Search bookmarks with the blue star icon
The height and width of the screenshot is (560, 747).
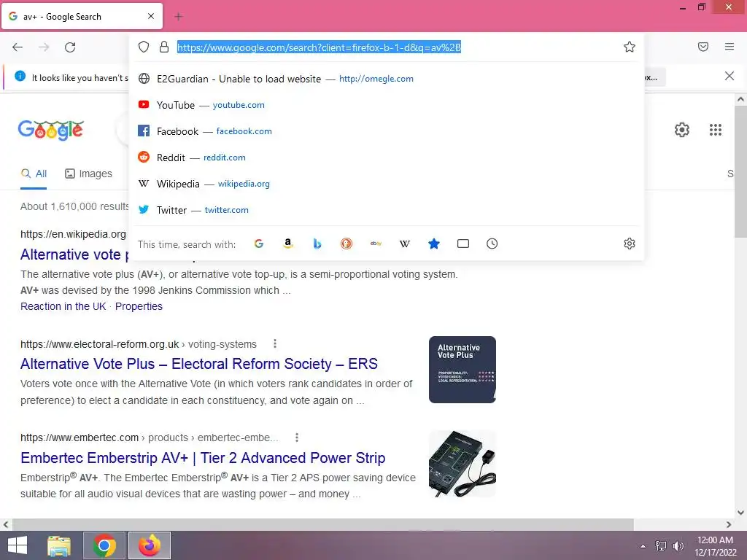pyautogui.click(x=433, y=244)
